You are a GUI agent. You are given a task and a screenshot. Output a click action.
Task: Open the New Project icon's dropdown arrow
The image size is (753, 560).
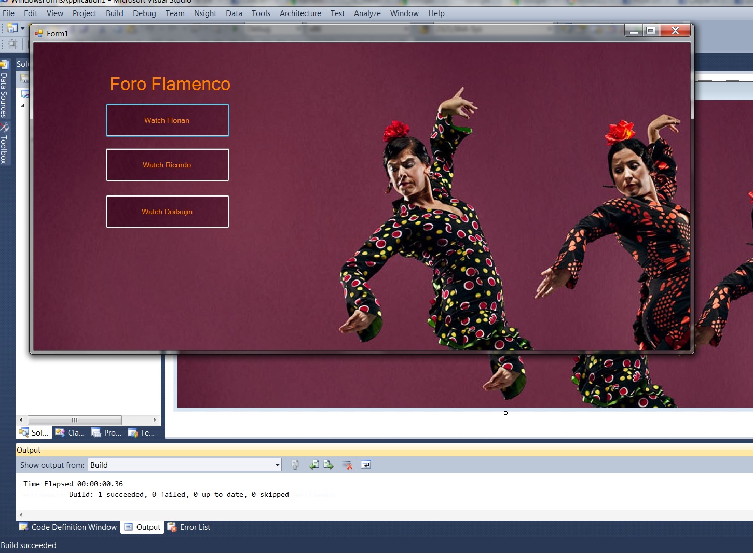(x=22, y=28)
